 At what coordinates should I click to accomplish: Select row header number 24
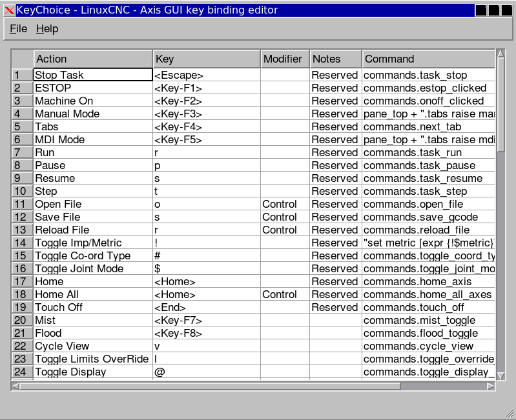(x=23, y=372)
